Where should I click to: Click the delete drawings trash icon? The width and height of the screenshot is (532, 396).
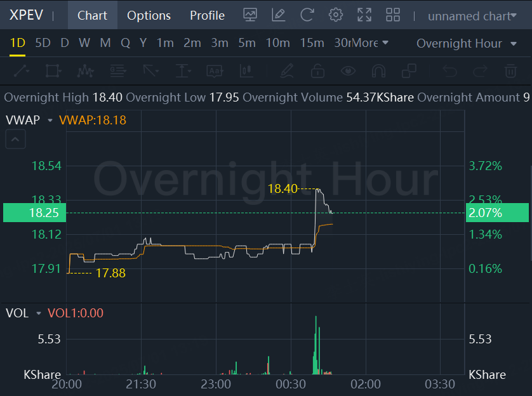pos(510,70)
